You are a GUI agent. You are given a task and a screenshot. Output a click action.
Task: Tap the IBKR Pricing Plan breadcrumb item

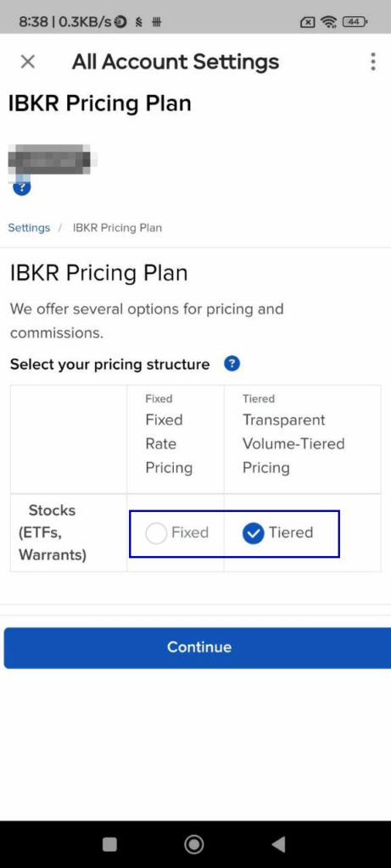[117, 227]
